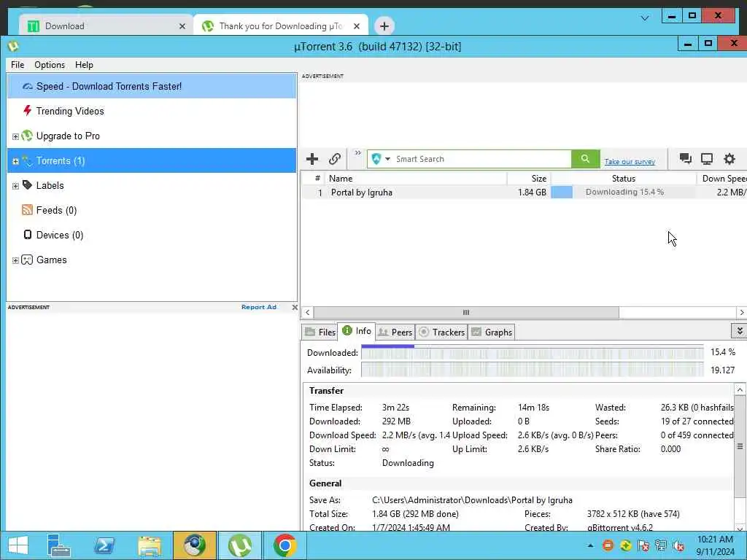Expand hidden toolbar buttons with the chevron
Viewport: 747px width, 560px height.
click(357, 153)
